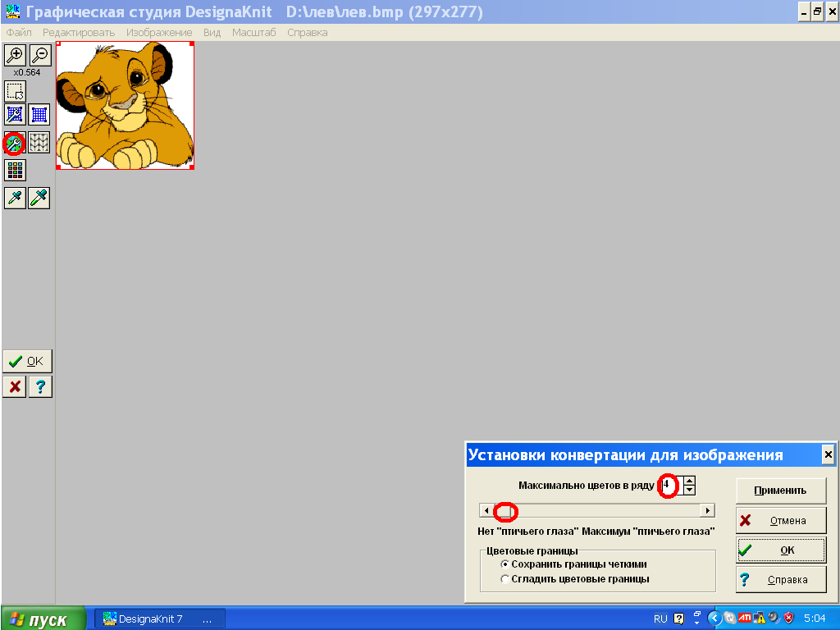Toggle the blue grid display icon
The image size is (840, 630).
39,115
